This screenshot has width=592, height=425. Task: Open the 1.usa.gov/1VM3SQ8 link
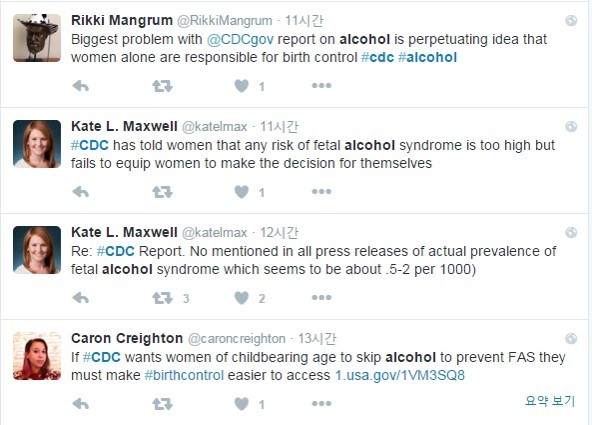[x=400, y=376]
